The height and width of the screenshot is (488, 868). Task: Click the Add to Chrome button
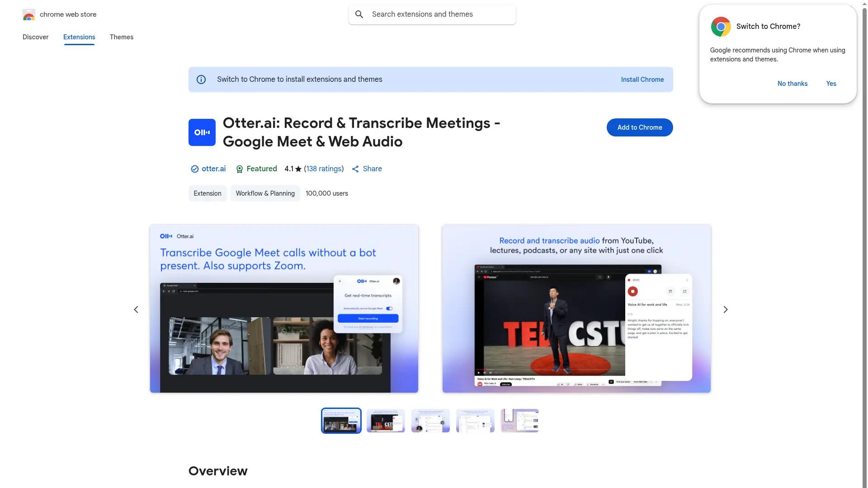coord(640,127)
